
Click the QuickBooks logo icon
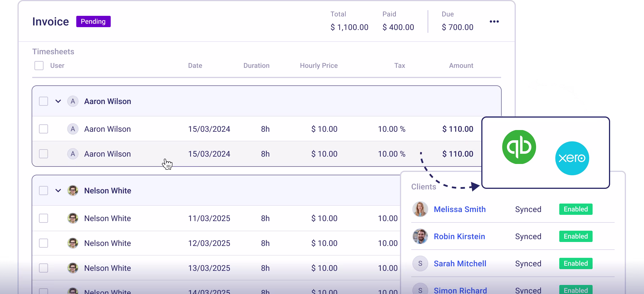[x=519, y=147]
